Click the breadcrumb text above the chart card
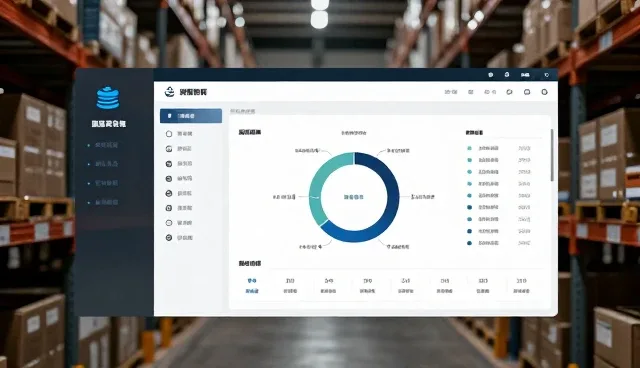The height and width of the screenshot is (368, 640). pos(242,111)
